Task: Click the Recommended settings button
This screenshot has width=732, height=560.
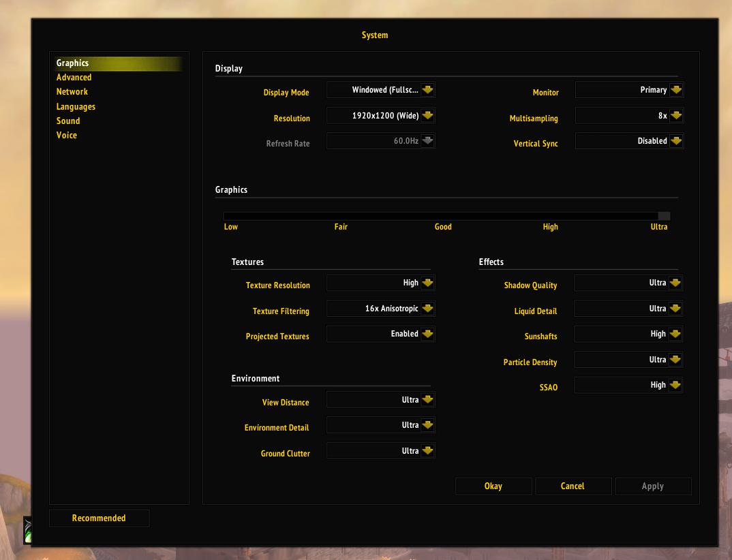Action: [99, 518]
